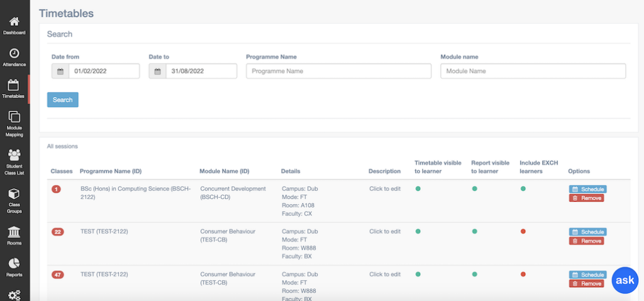Image resolution: width=644 pixels, height=301 pixels.
Task: Open the Date from picker field
Action: (x=104, y=71)
